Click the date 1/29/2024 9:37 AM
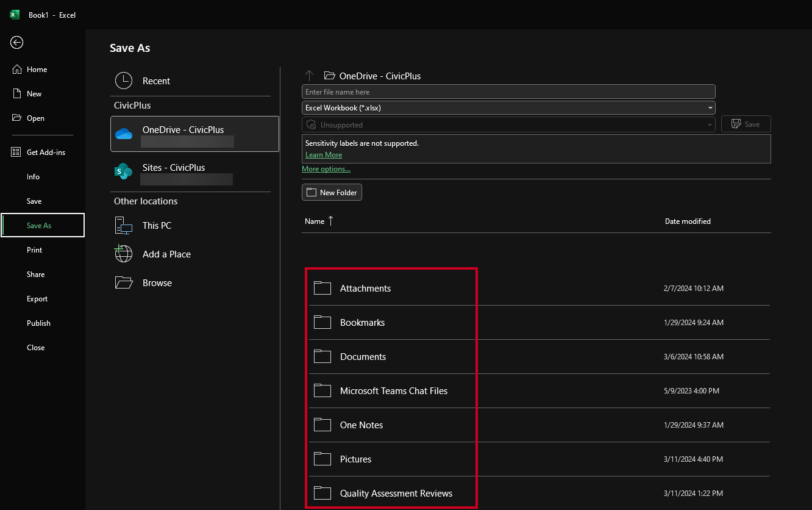 pyautogui.click(x=694, y=425)
